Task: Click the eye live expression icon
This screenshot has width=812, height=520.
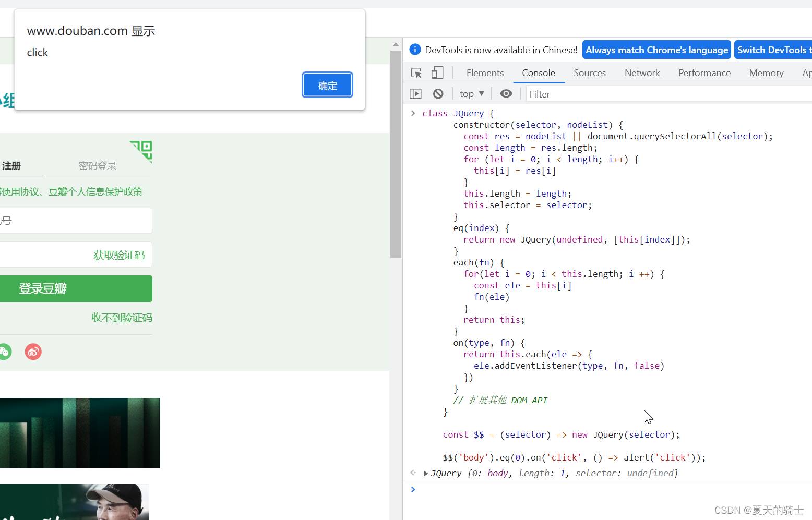Action: click(x=506, y=94)
